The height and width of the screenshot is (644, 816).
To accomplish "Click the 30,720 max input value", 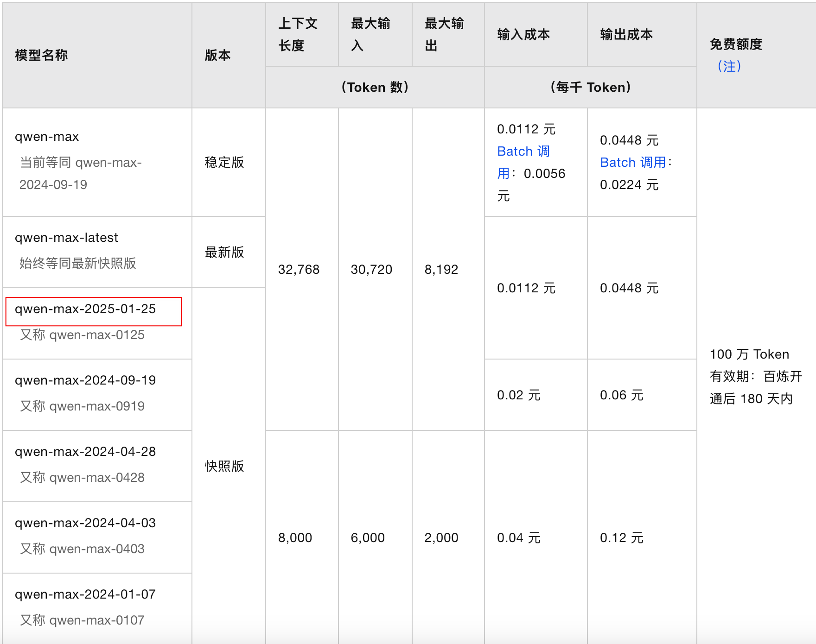I will pyautogui.click(x=371, y=270).
